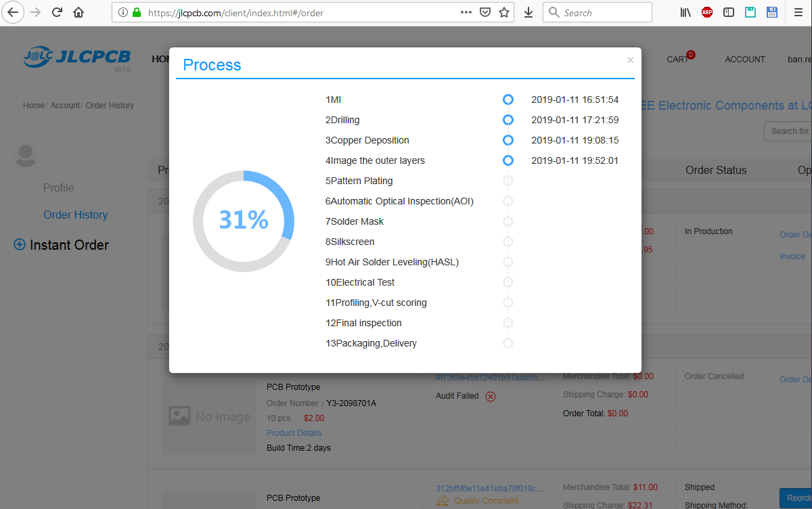Viewport: 812px width, 509px height.
Task: Expand Instant Order with plus icon
Action: (20, 245)
